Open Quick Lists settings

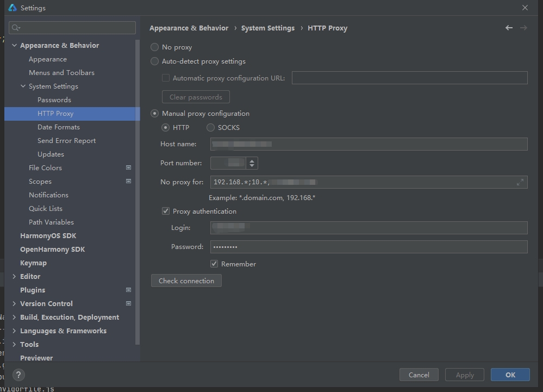point(46,208)
